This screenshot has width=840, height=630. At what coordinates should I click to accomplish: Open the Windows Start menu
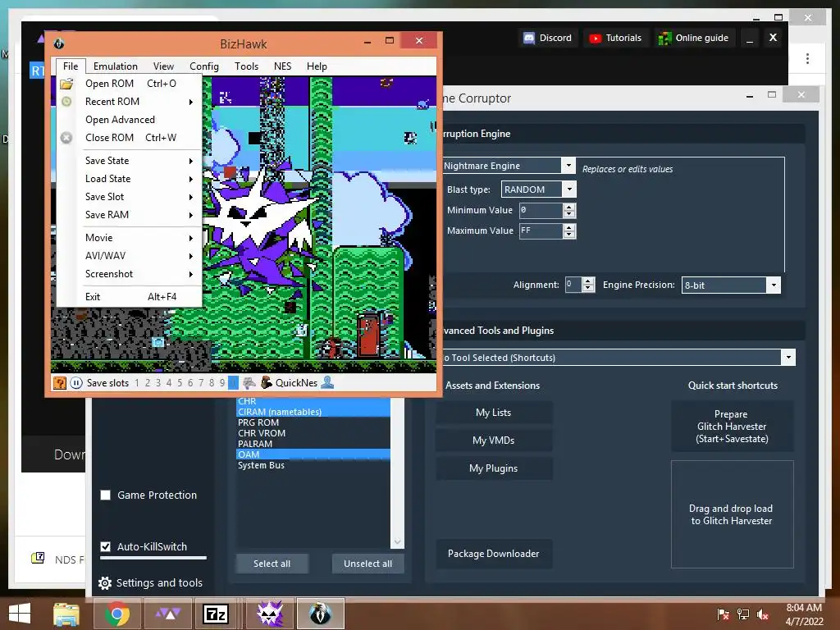(20, 614)
